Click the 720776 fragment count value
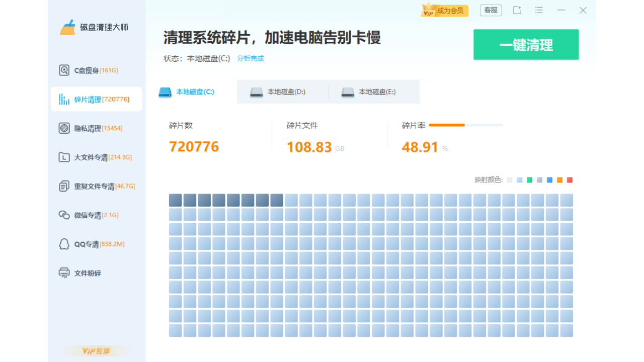644x362 pixels. [194, 147]
